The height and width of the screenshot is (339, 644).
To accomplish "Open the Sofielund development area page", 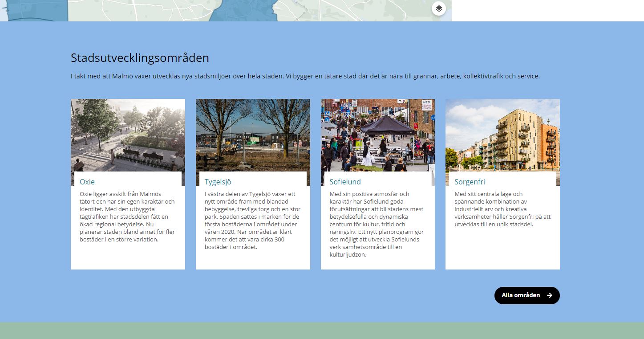I will [x=345, y=182].
